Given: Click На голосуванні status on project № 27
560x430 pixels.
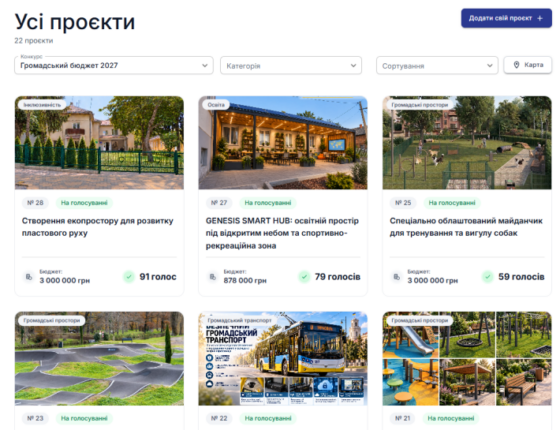Looking at the screenshot, I should click(x=268, y=203).
